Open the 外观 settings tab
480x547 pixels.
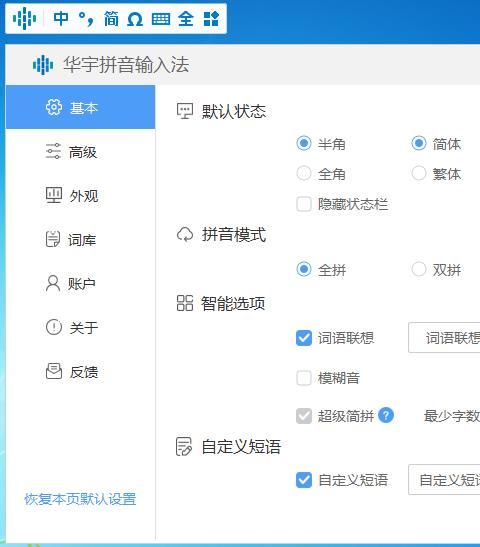point(81,195)
